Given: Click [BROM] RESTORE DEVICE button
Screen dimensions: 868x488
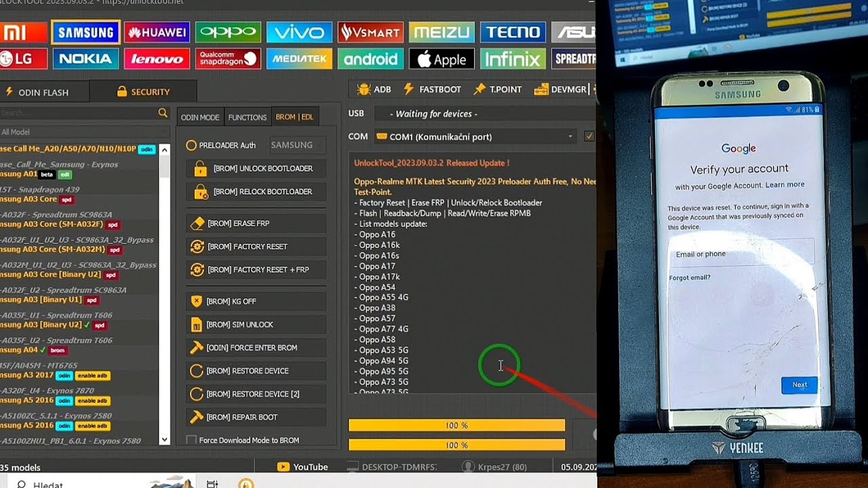Looking at the screenshot, I should 256,371.
